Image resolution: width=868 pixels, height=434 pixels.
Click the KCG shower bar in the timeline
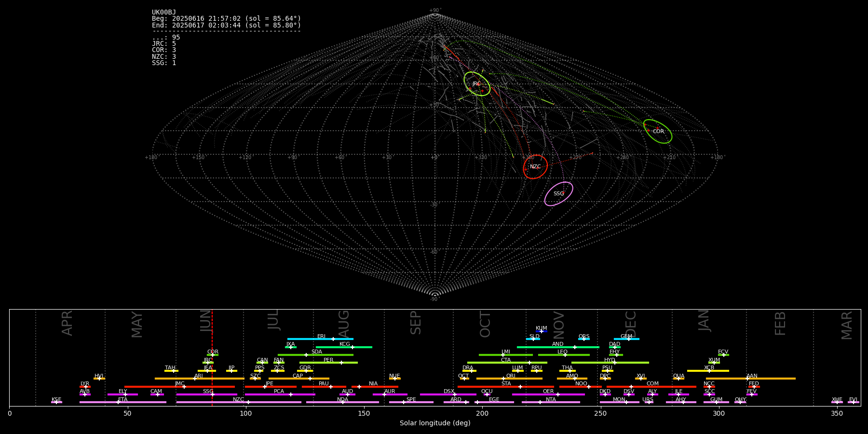(x=344, y=347)
